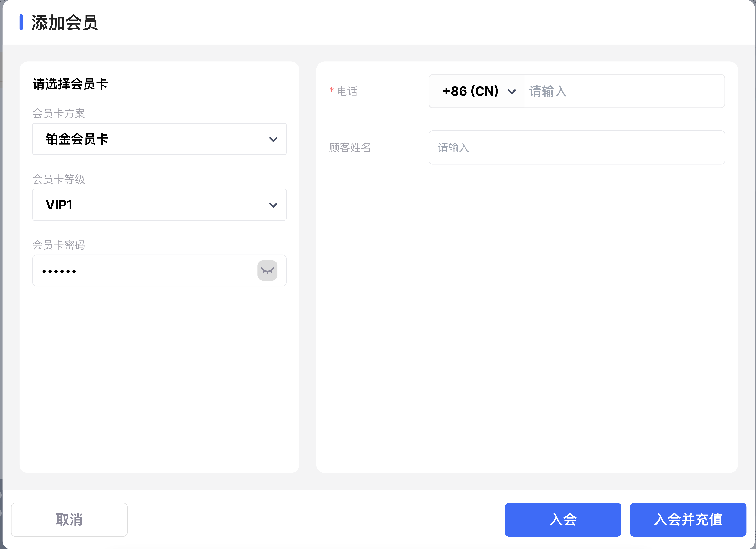Click the chevron arrow in 铂金会员卡 selector

click(273, 140)
